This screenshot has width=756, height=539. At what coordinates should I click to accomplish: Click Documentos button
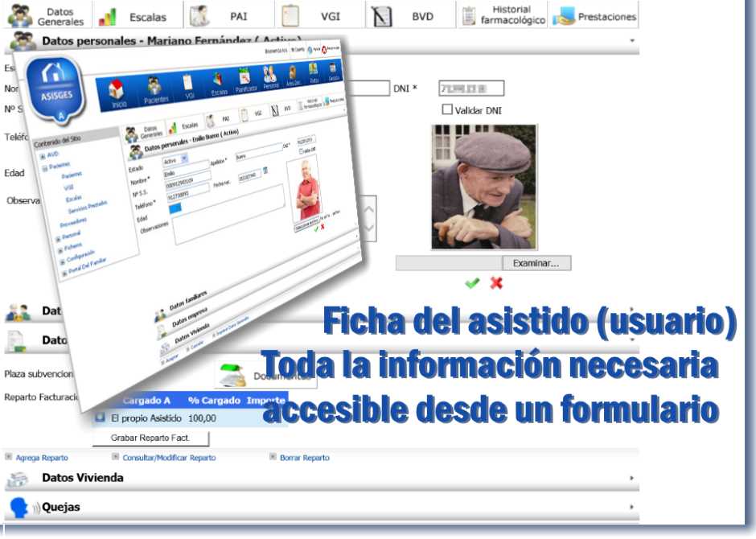click(265, 375)
